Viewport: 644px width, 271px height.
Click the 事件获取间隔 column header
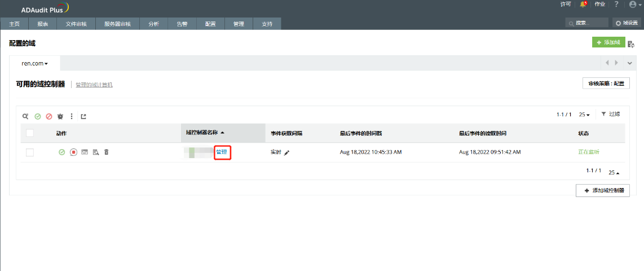[x=286, y=134]
